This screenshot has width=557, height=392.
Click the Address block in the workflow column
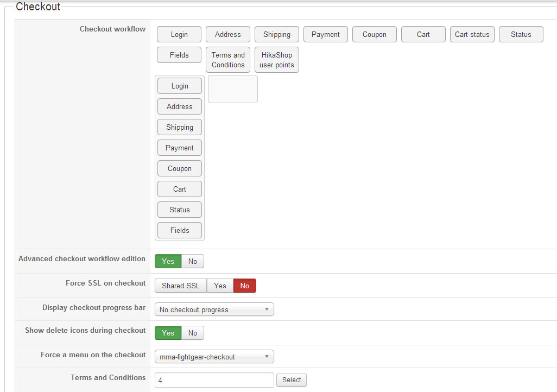click(x=180, y=106)
